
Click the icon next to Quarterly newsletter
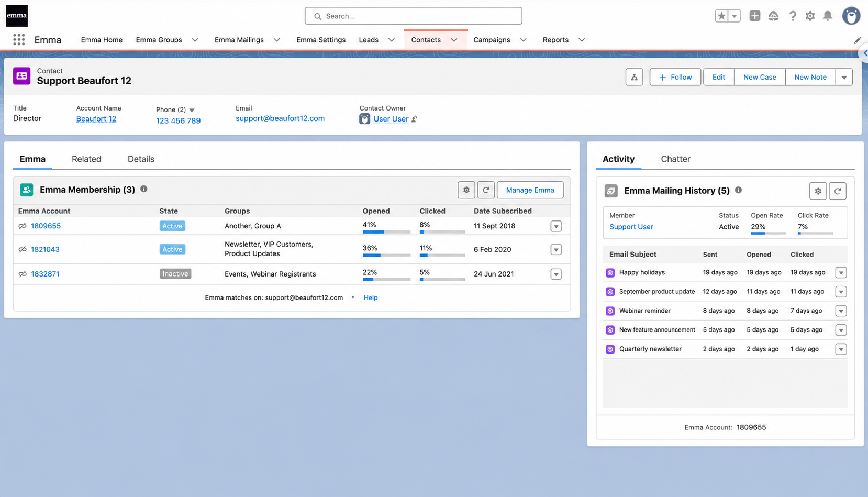pyautogui.click(x=610, y=349)
